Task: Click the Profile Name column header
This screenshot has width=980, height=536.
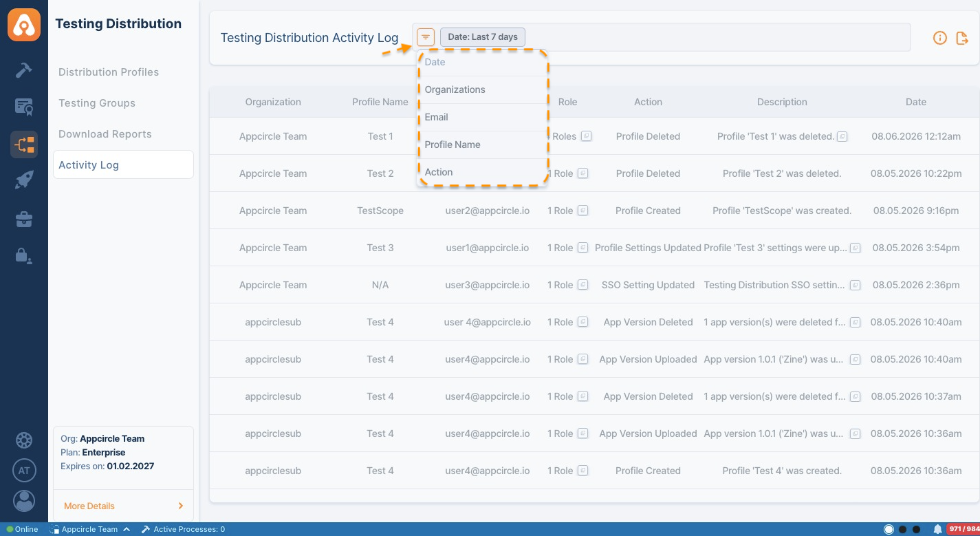Action: point(380,102)
